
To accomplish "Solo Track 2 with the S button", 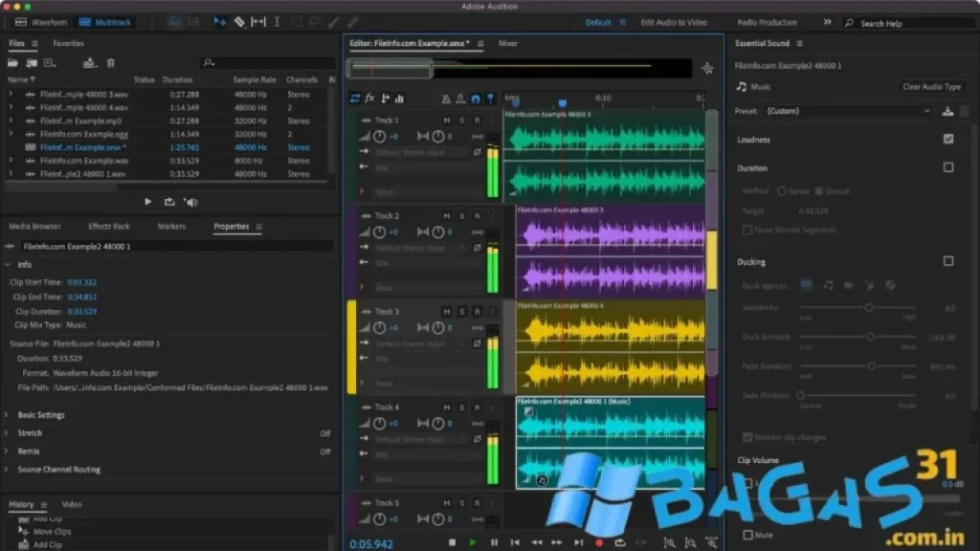I will (x=462, y=215).
